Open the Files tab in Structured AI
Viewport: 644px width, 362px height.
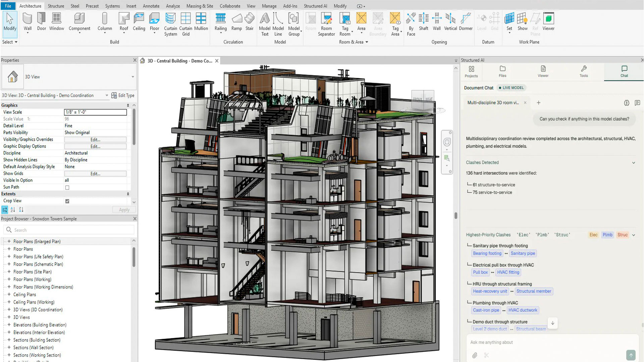coord(502,71)
